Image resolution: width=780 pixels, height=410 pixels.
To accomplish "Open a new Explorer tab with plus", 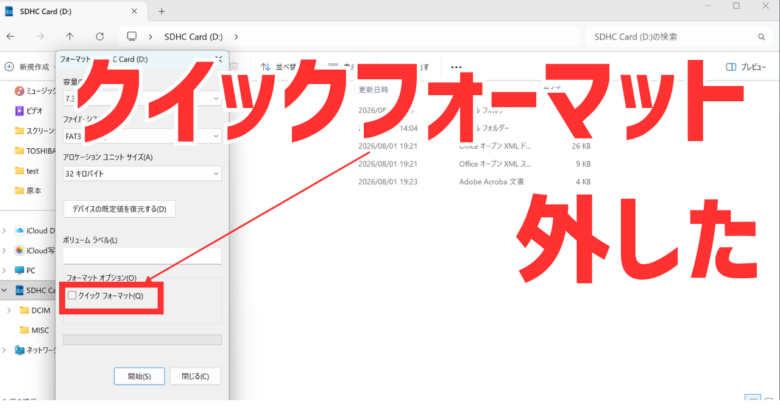I will coord(161,11).
